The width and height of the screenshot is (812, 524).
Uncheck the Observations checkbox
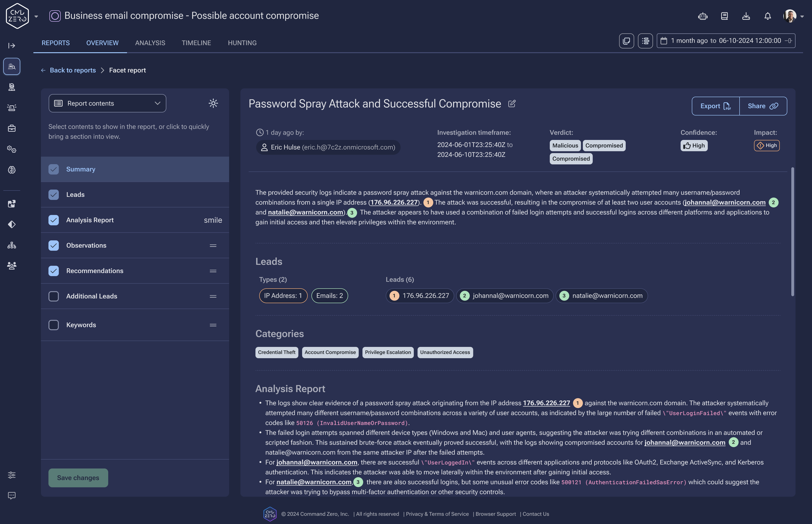[53, 245]
